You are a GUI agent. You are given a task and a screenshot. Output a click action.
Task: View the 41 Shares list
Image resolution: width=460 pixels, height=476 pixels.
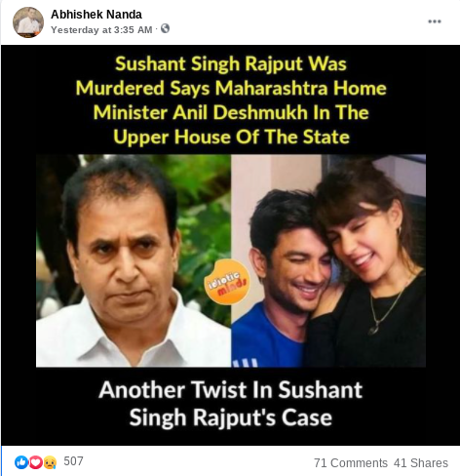click(421, 462)
